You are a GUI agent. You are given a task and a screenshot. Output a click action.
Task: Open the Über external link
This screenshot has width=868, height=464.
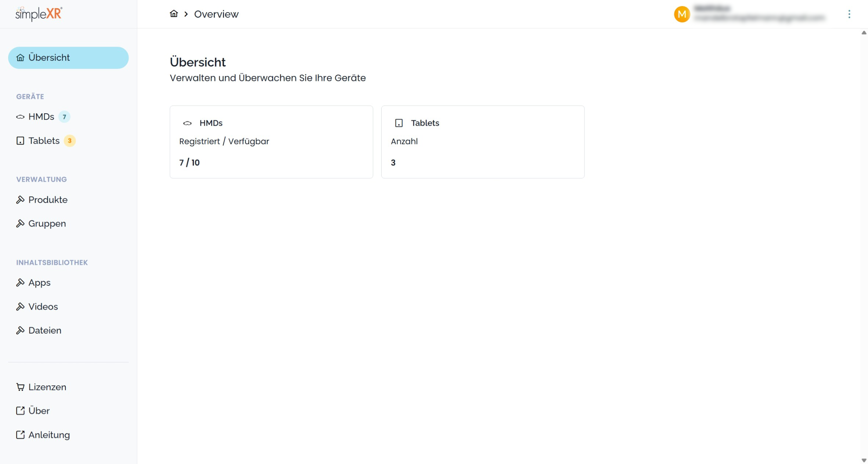39,411
